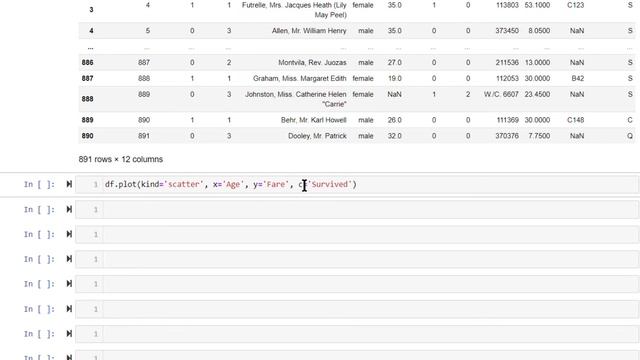
Task: Click the 'df.plot' text in the code
Action: coord(120,184)
